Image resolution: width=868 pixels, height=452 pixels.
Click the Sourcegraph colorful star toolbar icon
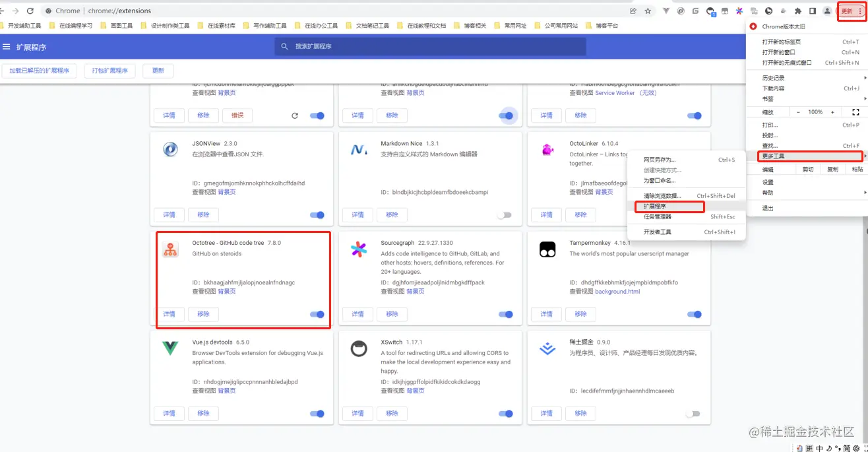pyautogui.click(x=739, y=11)
